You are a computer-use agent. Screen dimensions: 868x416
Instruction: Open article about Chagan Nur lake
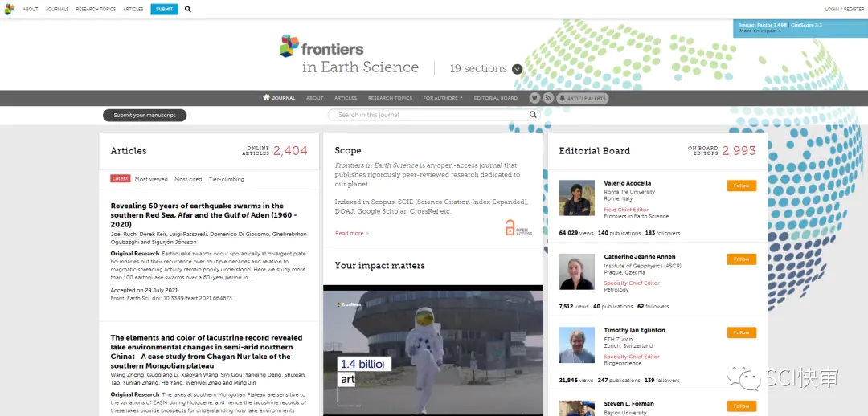pos(207,352)
